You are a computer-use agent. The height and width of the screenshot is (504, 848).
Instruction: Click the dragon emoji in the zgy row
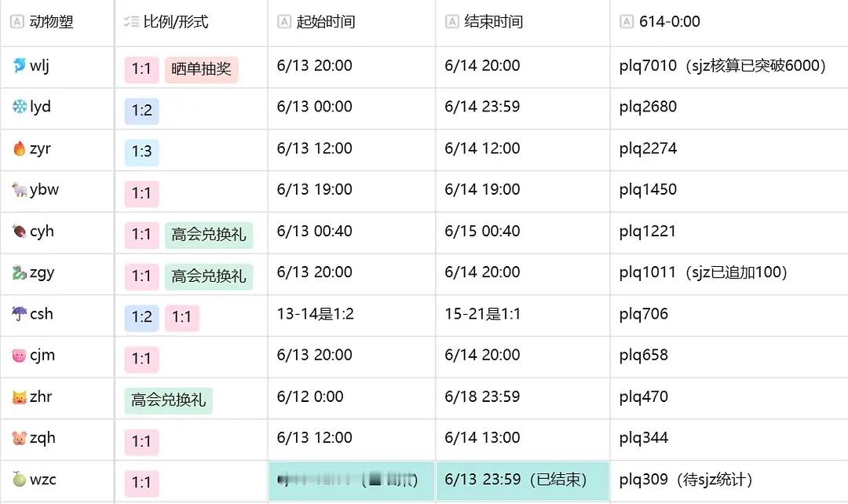pyautogui.click(x=19, y=272)
